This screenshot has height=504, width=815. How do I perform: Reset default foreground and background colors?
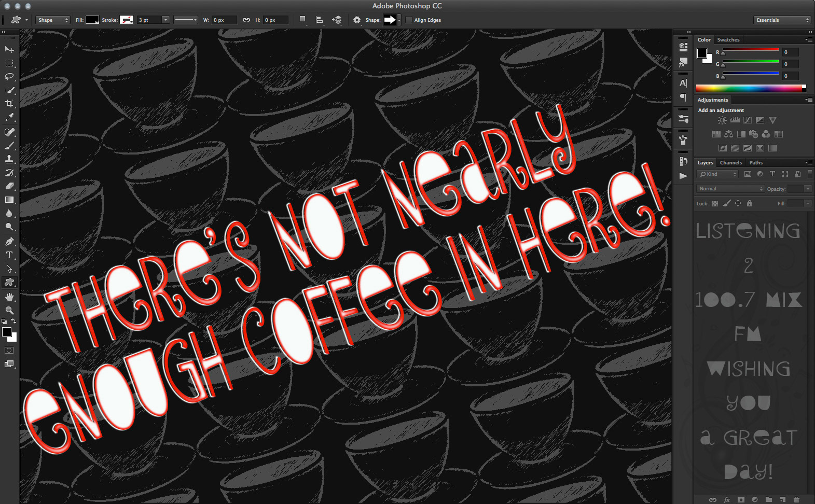point(4,321)
